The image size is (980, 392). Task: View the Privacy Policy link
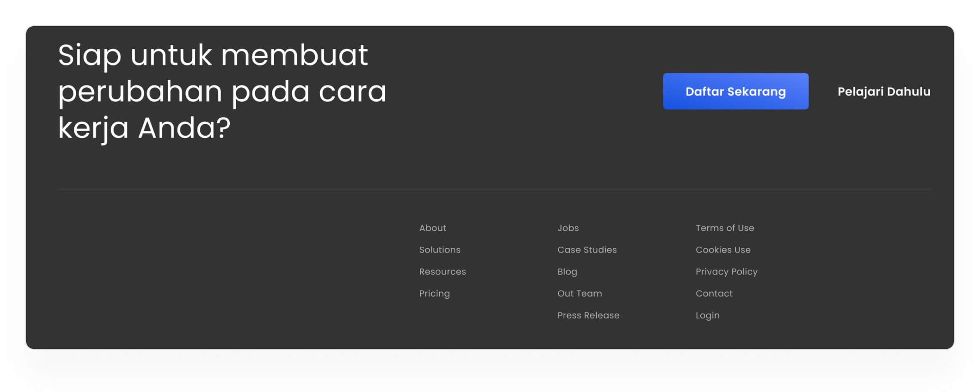[x=726, y=272]
